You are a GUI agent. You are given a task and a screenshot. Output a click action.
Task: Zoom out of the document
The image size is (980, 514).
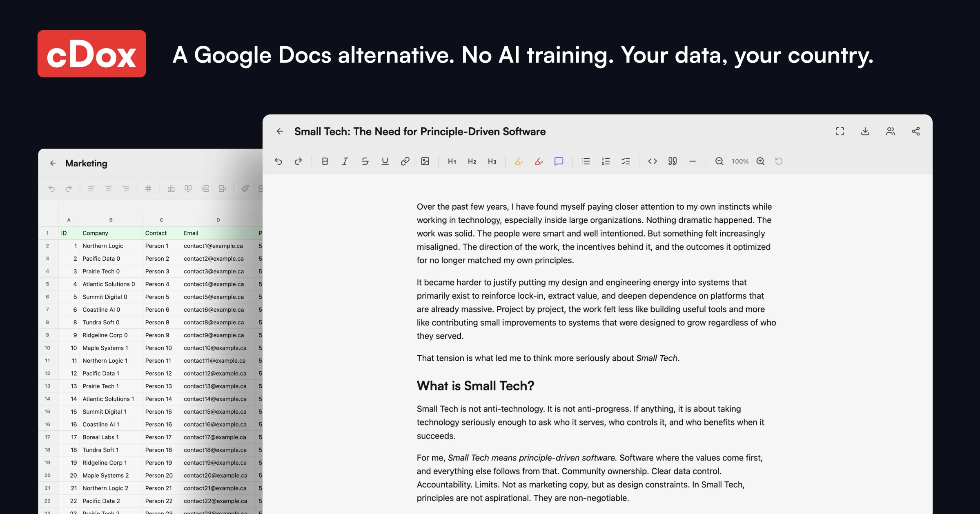(x=719, y=162)
